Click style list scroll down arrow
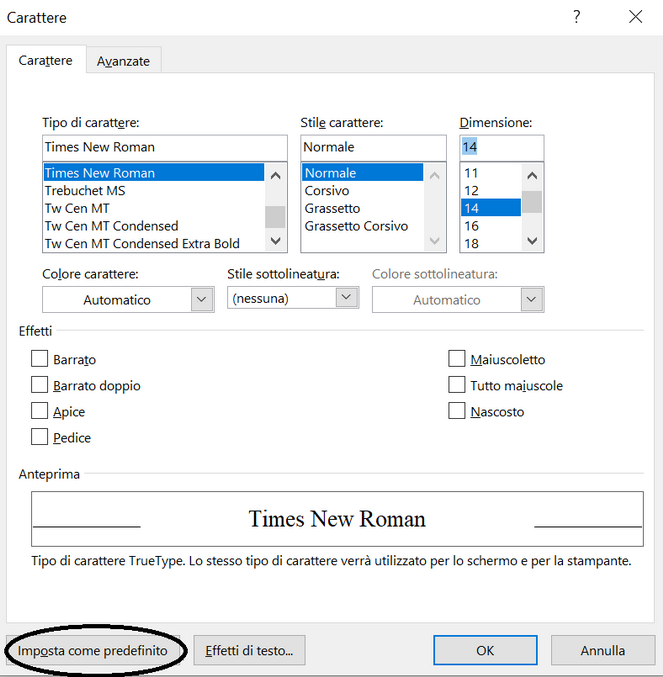 435,240
